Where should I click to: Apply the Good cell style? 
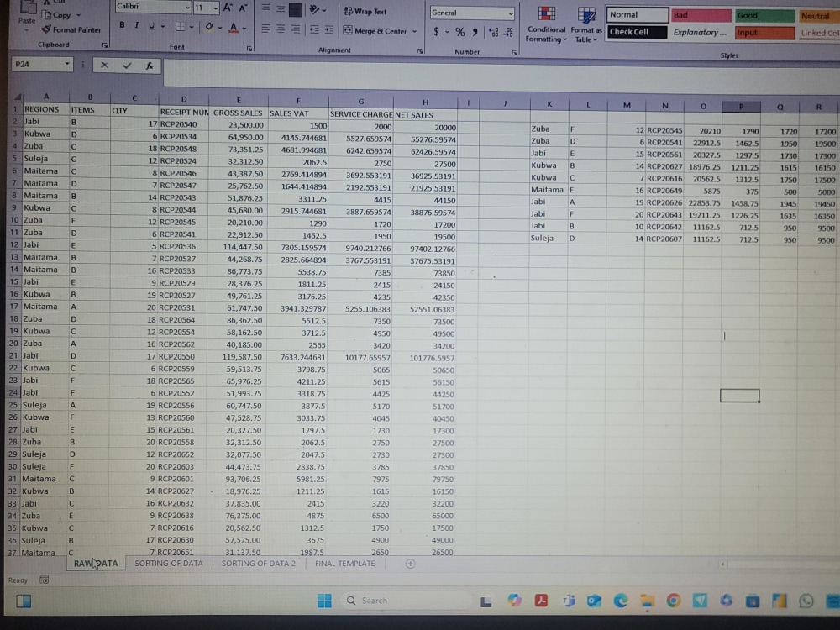pyautogui.click(x=764, y=16)
